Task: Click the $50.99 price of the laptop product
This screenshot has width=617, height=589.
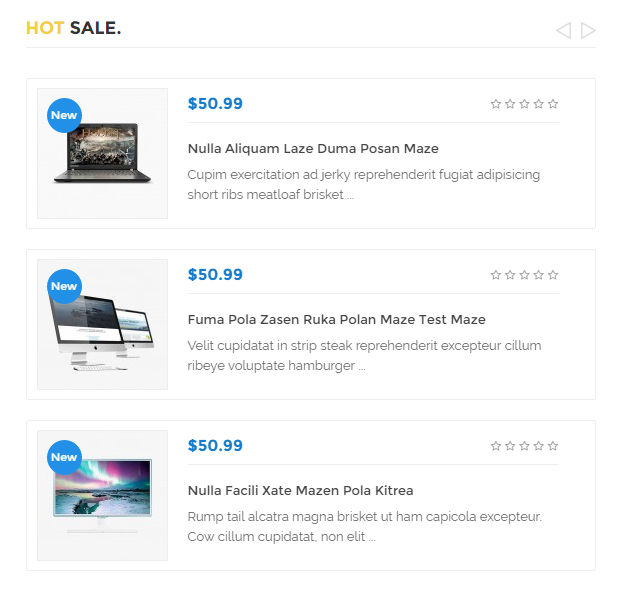Action: (x=215, y=103)
